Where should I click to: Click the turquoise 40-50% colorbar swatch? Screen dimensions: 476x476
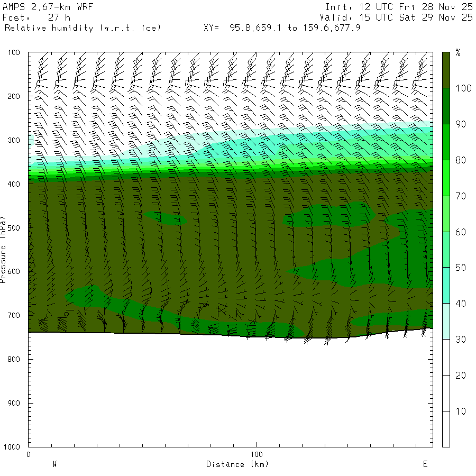[446, 286]
